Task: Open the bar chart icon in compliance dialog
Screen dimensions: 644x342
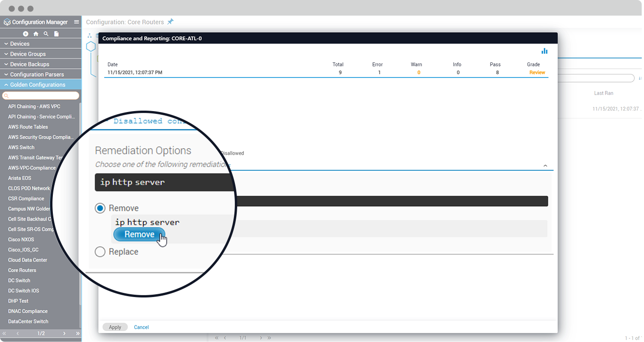Action: 544,51
